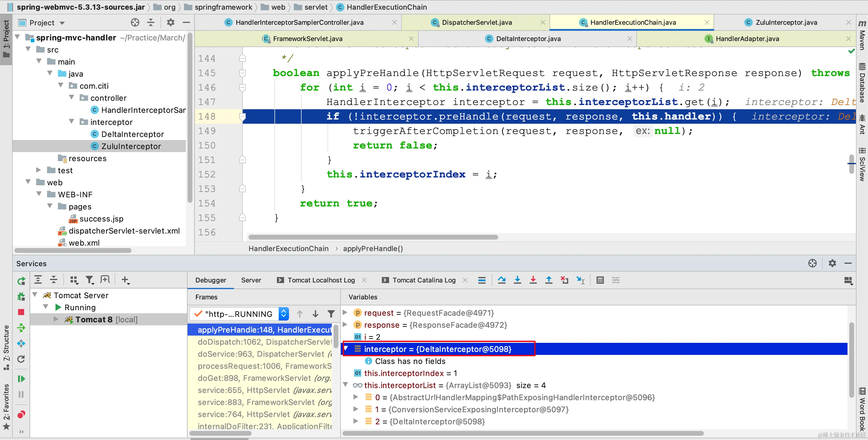868x440 pixels.
Task: Click the Pause Program icon
Action: pos(21,394)
